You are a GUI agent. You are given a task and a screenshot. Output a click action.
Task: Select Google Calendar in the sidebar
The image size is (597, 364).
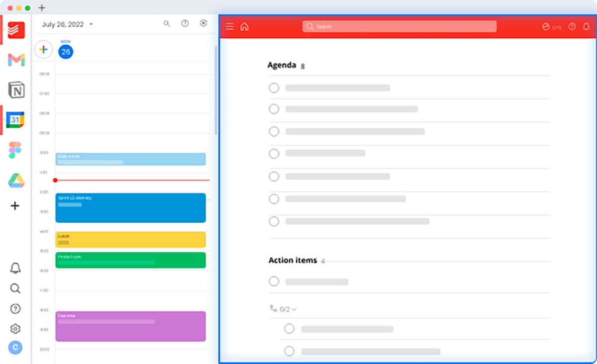coord(15,120)
